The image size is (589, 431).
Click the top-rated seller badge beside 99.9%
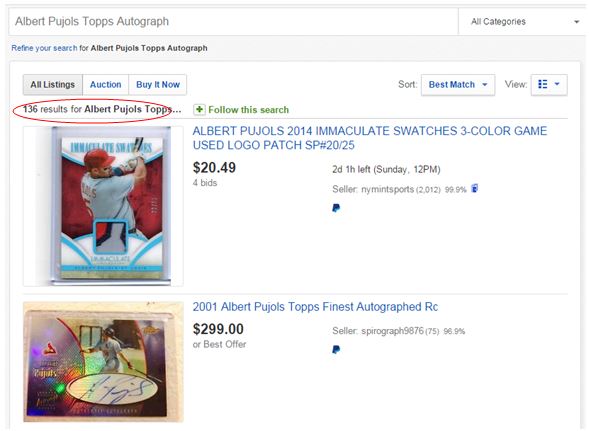(x=475, y=188)
